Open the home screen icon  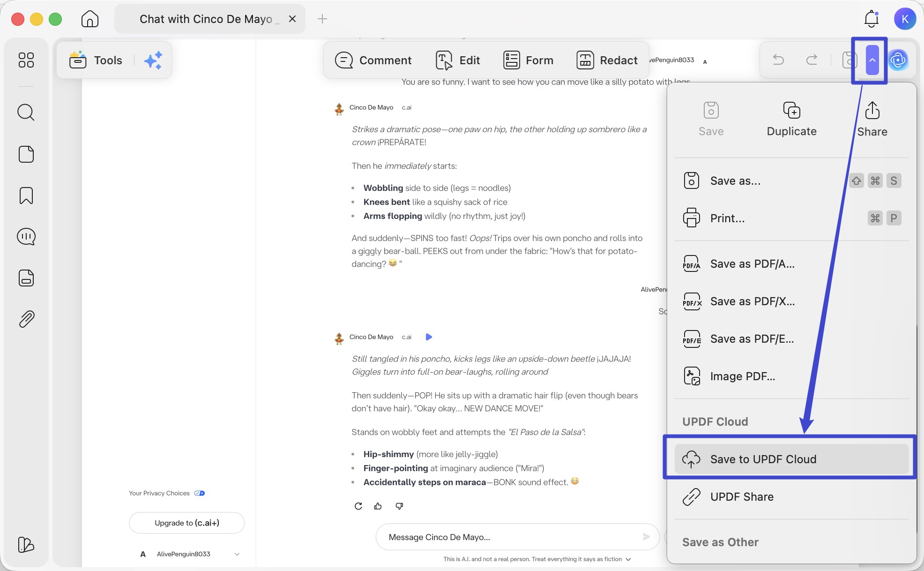tap(89, 19)
